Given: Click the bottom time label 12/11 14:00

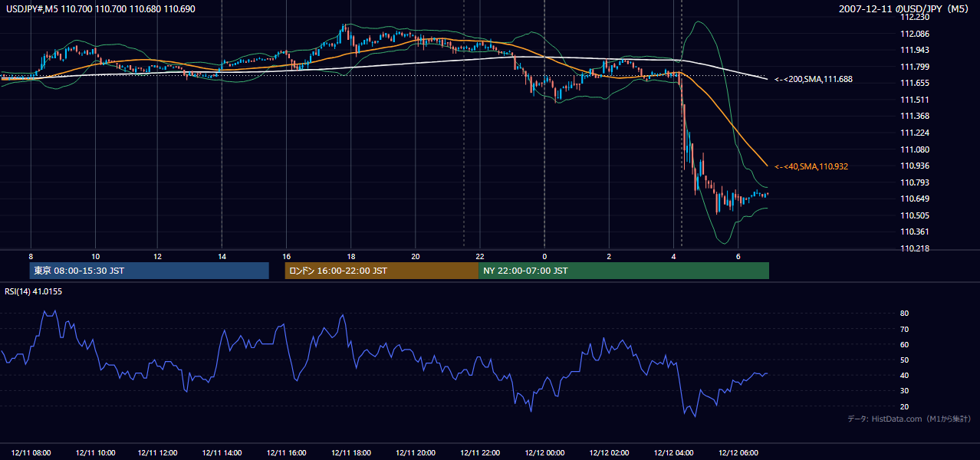Looking at the screenshot, I should (x=222, y=453).
